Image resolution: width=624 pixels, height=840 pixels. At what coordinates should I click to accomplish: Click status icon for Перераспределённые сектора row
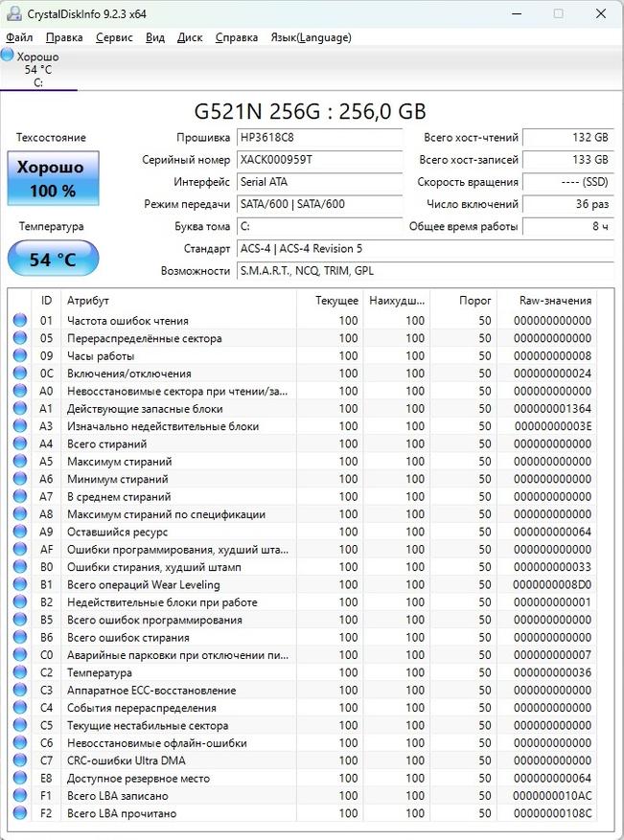pyautogui.click(x=20, y=338)
